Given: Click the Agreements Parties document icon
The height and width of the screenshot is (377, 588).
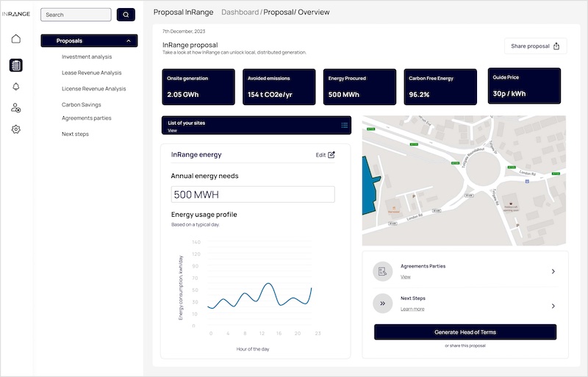Looking at the screenshot, I should pyautogui.click(x=382, y=271).
